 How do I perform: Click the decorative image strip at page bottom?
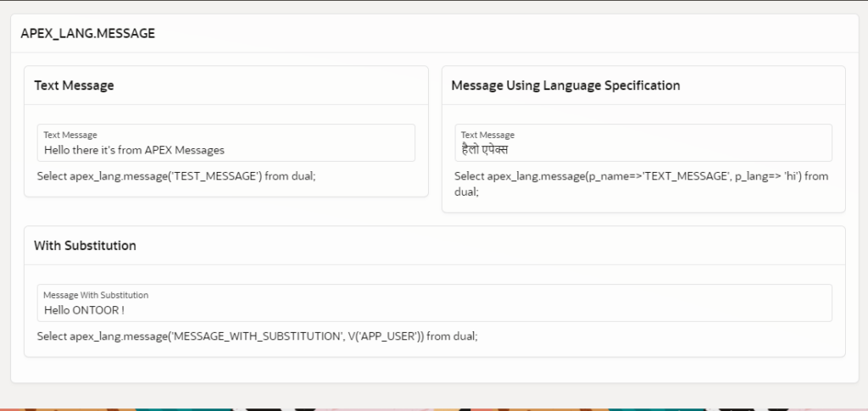click(x=434, y=408)
